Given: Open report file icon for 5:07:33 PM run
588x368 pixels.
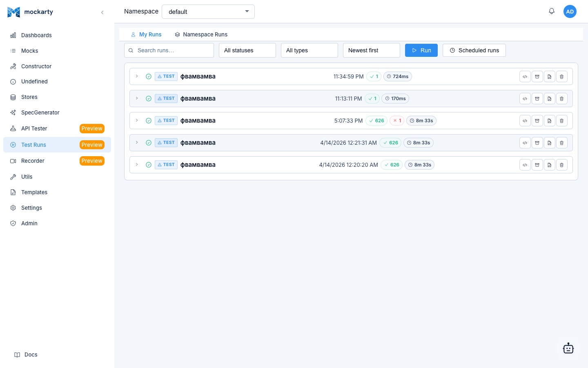Looking at the screenshot, I should click(550, 121).
